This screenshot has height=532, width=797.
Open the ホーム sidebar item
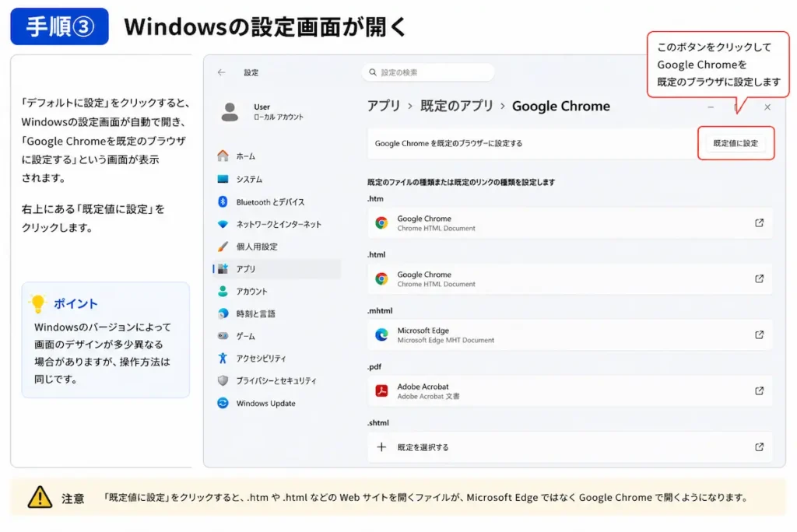(x=276, y=156)
